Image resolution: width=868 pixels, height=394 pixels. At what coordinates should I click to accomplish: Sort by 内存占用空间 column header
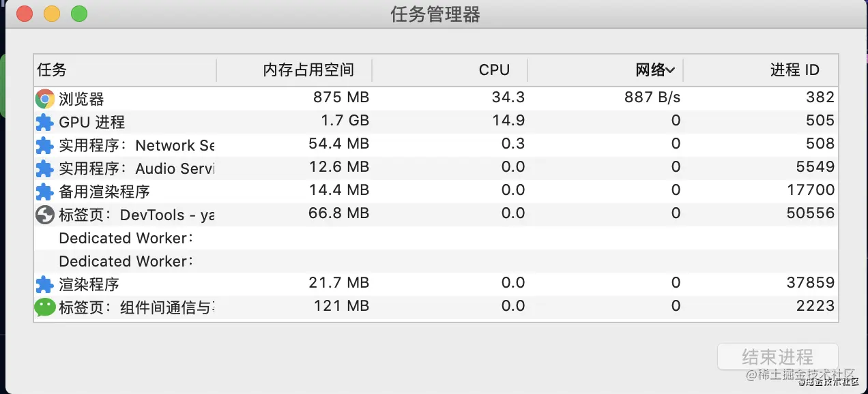coord(308,70)
